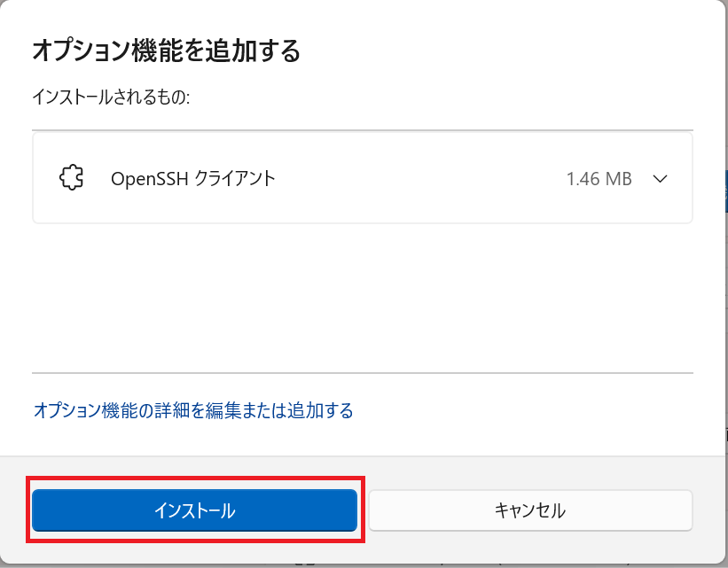Open the オプション機能の詳細を編集または追加する link
Viewport: 728px width, 568px height.
[193, 410]
